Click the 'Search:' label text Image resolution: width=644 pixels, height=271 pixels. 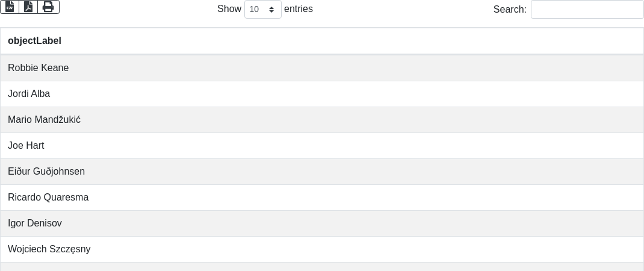pos(509,9)
